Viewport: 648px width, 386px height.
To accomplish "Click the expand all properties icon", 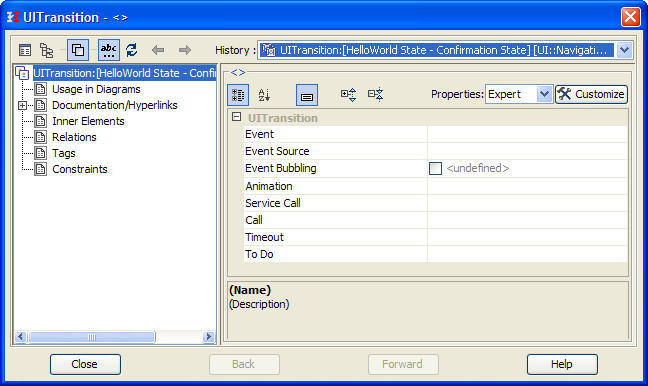I will pyautogui.click(x=348, y=95).
